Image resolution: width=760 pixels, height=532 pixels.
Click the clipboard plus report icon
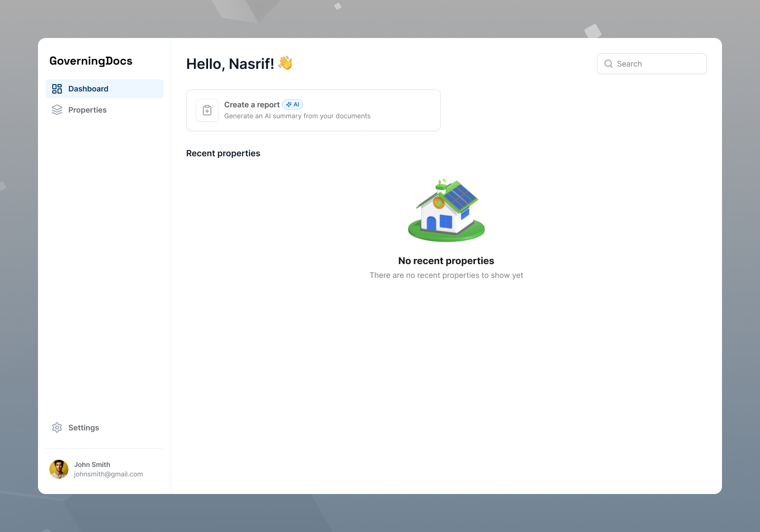pos(207,110)
